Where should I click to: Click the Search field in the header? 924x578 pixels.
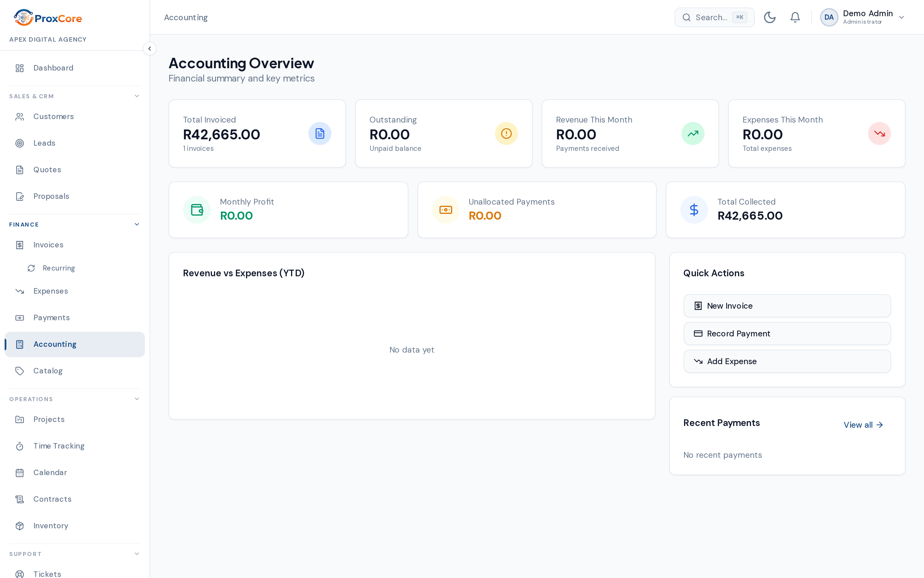714,17
